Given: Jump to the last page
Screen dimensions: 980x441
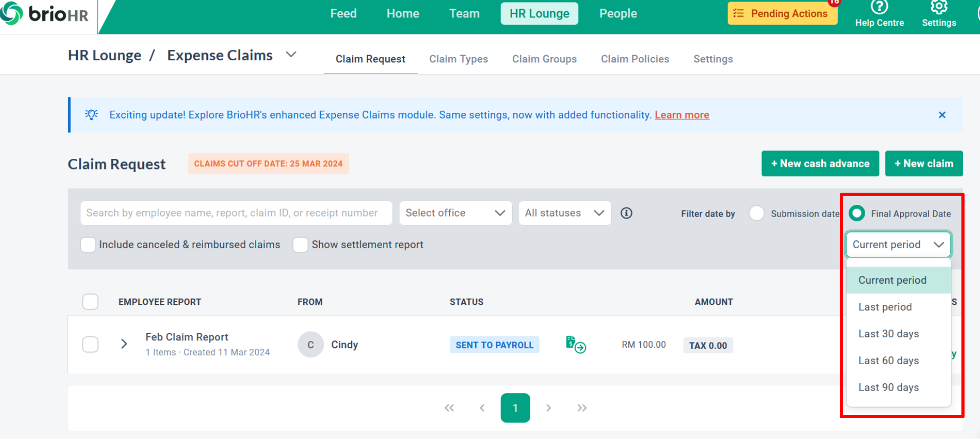Looking at the screenshot, I should point(582,408).
